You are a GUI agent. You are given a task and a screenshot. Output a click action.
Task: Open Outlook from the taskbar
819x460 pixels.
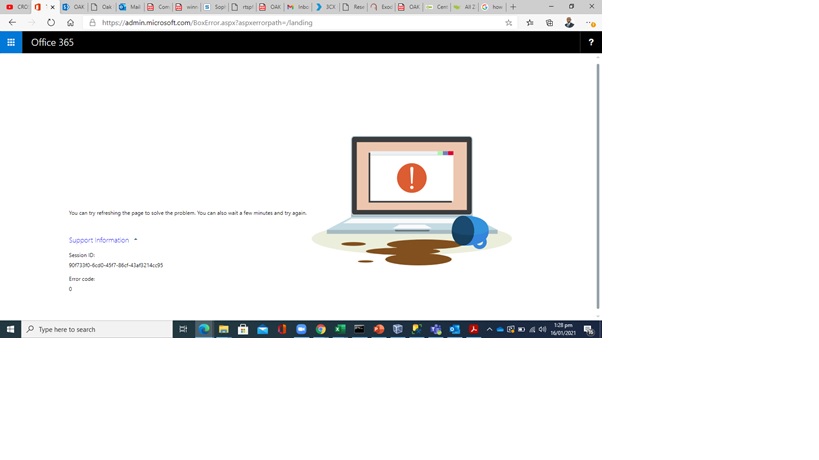pos(455,329)
